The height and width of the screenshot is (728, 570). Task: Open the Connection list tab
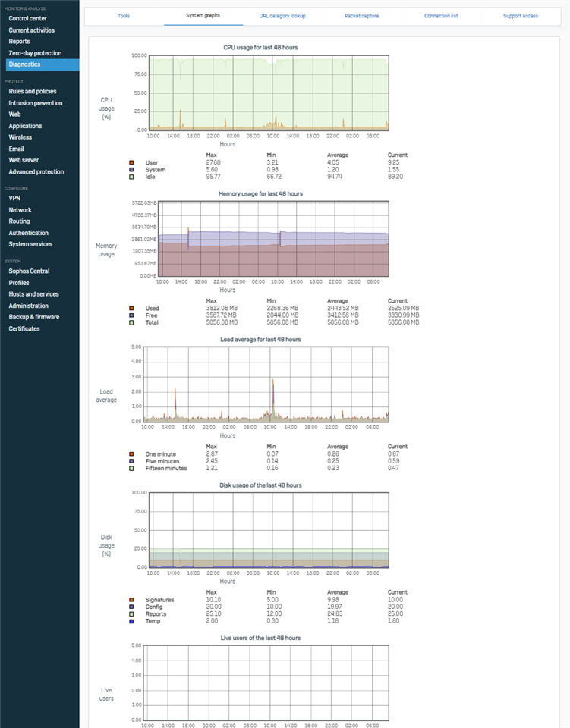(x=442, y=16)
